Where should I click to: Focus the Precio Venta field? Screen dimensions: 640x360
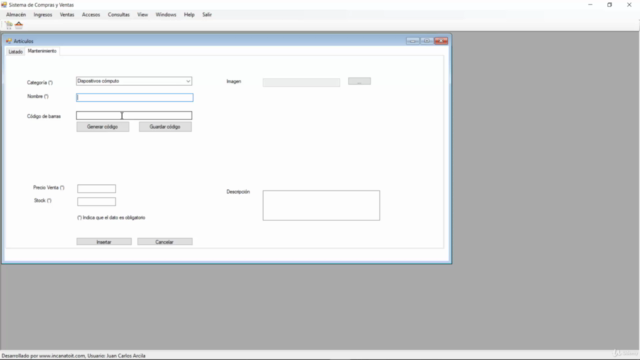pos(96,189)
